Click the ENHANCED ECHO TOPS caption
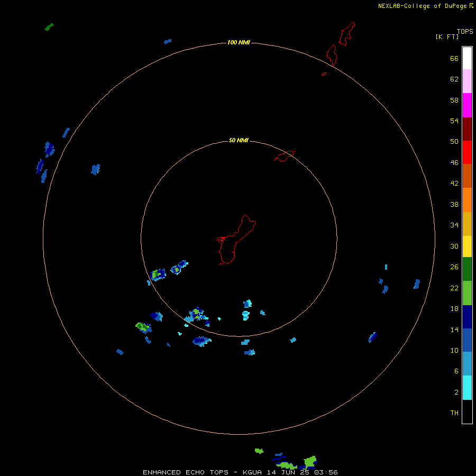This screenshot has width=476, height=476. point(186,472)
